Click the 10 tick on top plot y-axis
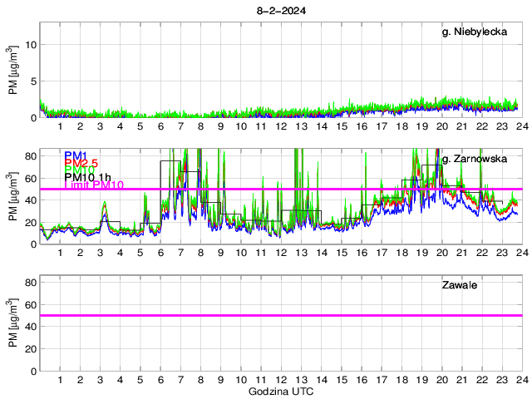Image resolution: width=532 pixels, height=399 pixels. pos(30,44)
